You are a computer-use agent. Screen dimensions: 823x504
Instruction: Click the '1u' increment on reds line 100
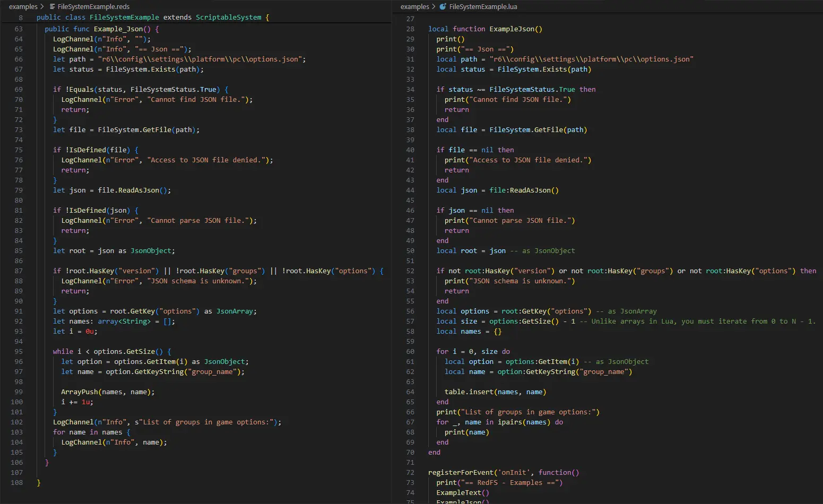tap(85, 402)
